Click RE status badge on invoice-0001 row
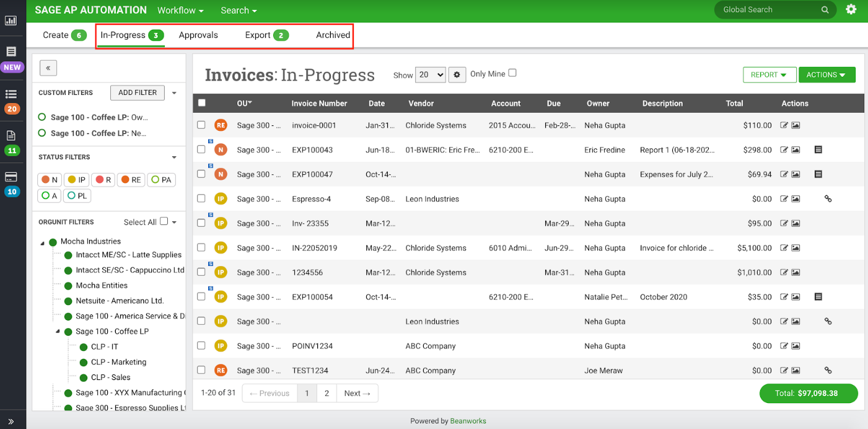Screen dimensions: 868x429 tap(221, 125)
